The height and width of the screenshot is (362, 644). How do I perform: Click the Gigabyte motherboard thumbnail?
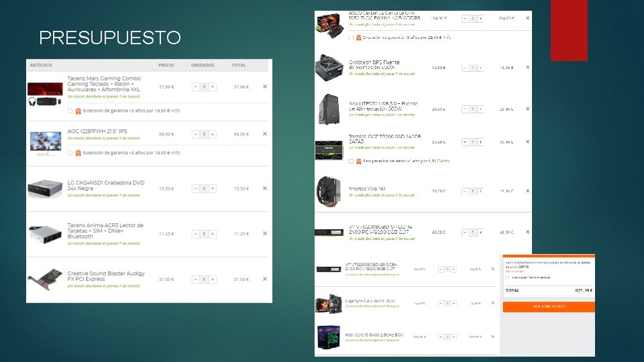coord(329,304)
